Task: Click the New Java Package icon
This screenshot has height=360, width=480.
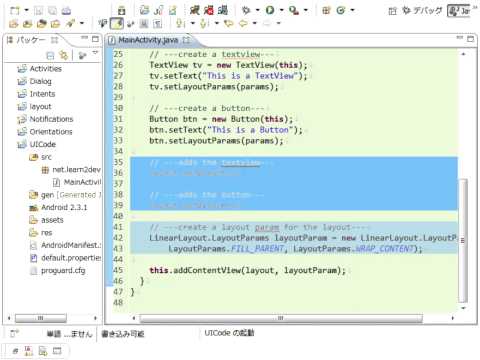Action: 326,11
